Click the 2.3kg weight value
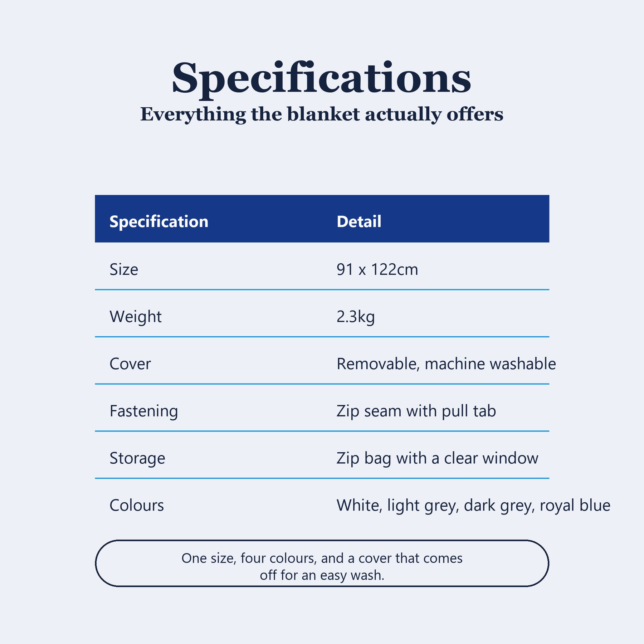This screenshot has height=644, width=644. tap(356, 317)
